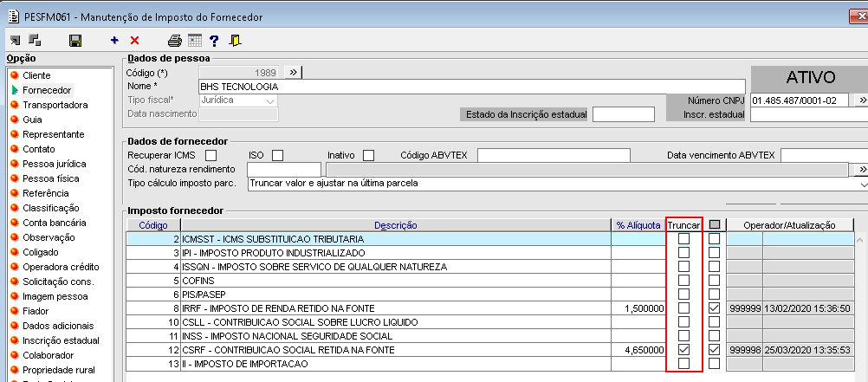Click the Operador/Atualização column header
868x382 pixels.
[x=789, y=225]
